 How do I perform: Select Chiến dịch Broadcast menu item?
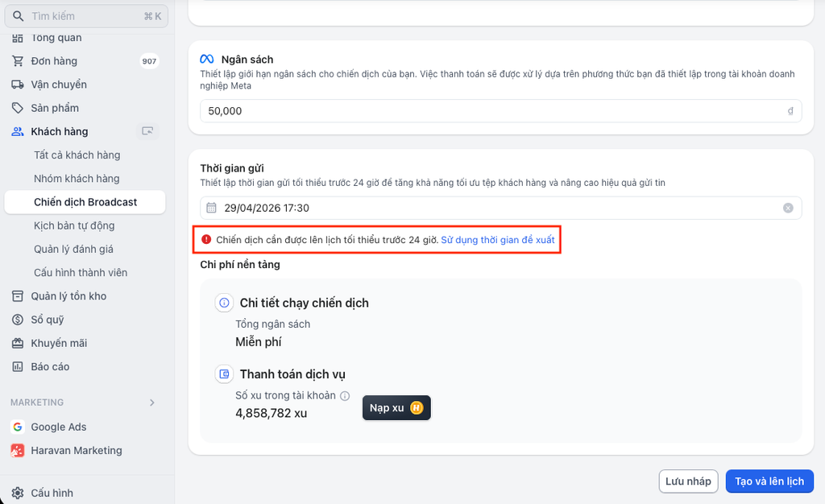pos(85,202)
